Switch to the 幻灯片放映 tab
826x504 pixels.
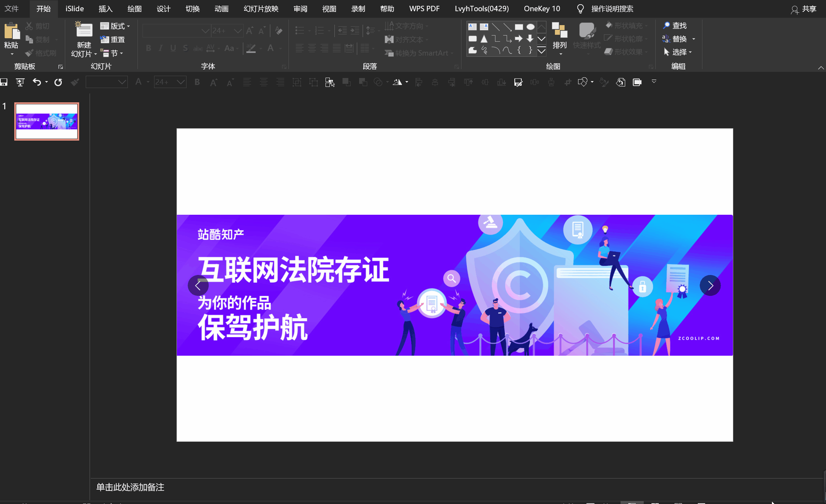pyautogui.click(x=261, y=8)
